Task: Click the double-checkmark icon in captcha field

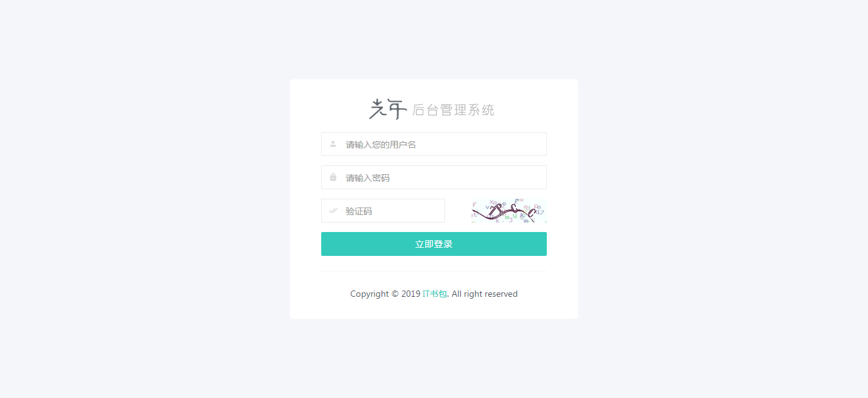Action: (x=333, y=211)
